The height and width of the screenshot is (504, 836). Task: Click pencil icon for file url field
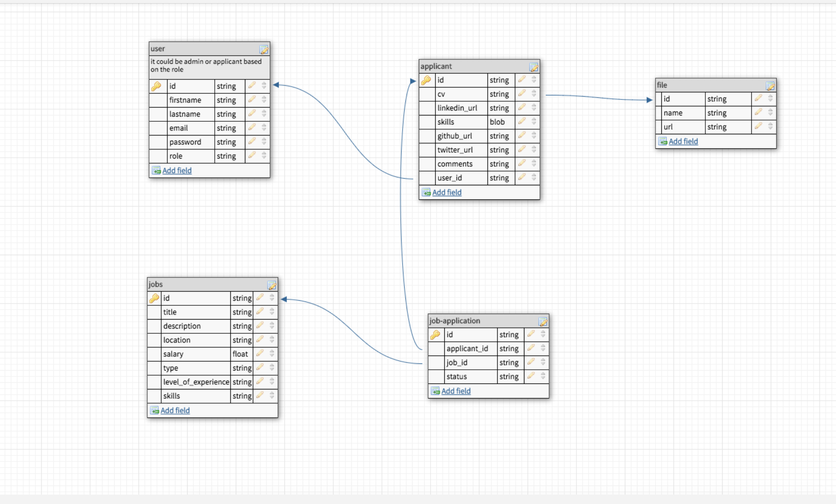[x=758, y=126]
